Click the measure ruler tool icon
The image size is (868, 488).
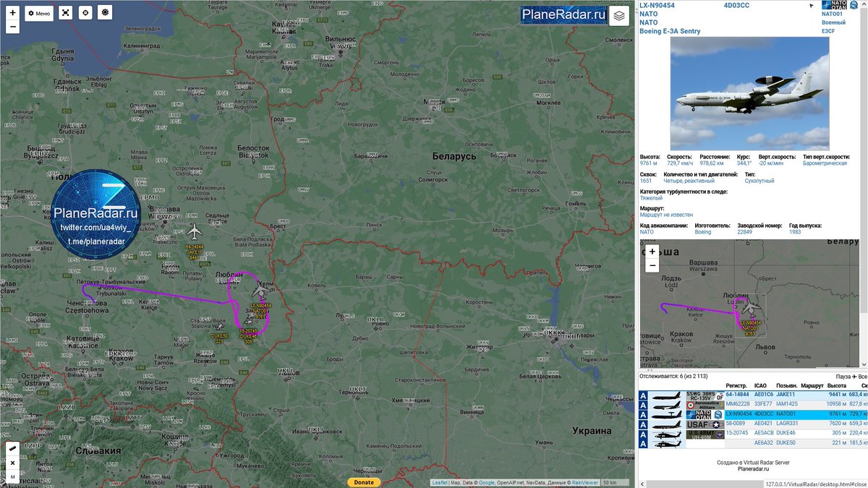pos(12,449)
